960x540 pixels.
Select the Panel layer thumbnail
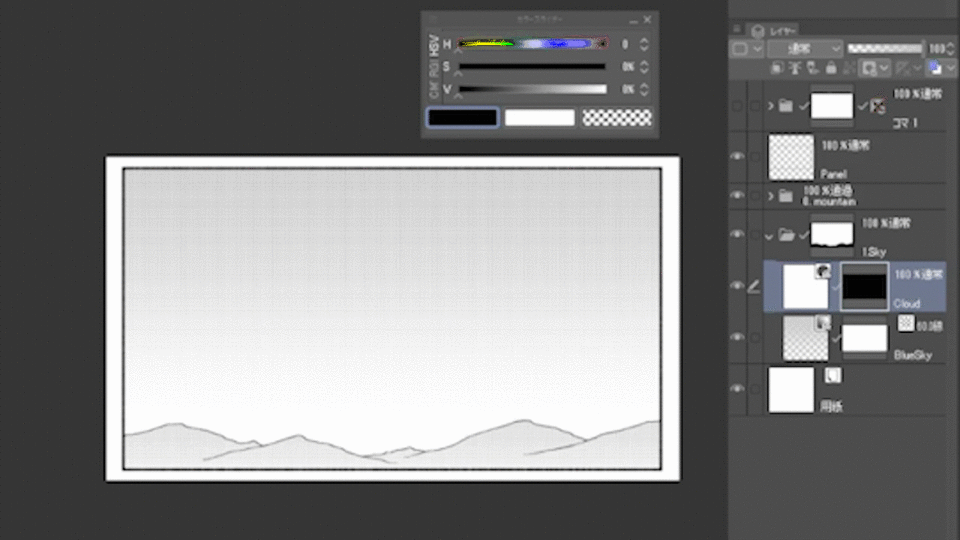tap(790, 157)
